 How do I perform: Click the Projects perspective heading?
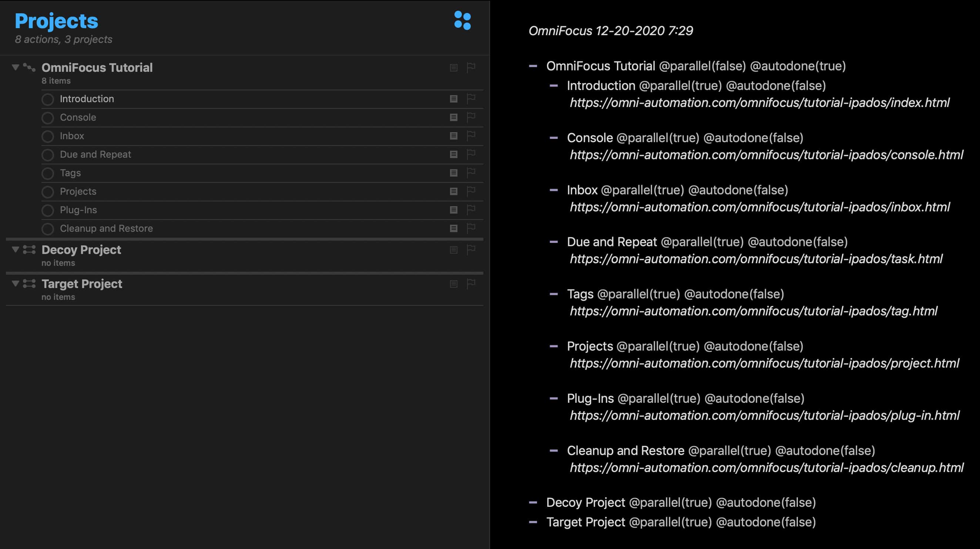(56, 21)
